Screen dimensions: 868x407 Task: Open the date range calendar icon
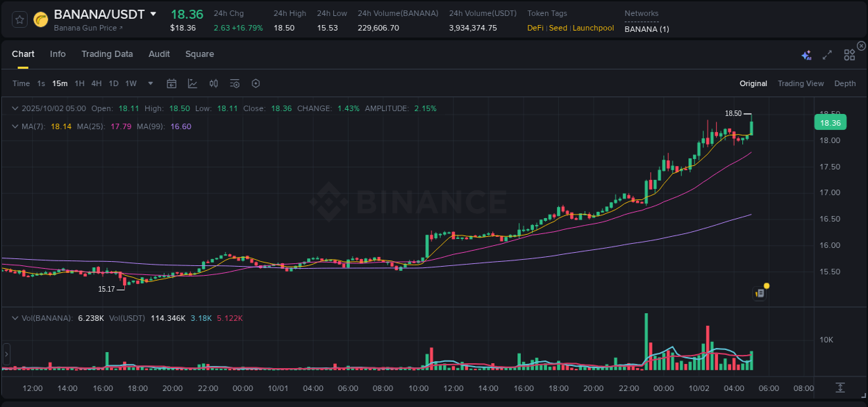[x=172, y=83]
